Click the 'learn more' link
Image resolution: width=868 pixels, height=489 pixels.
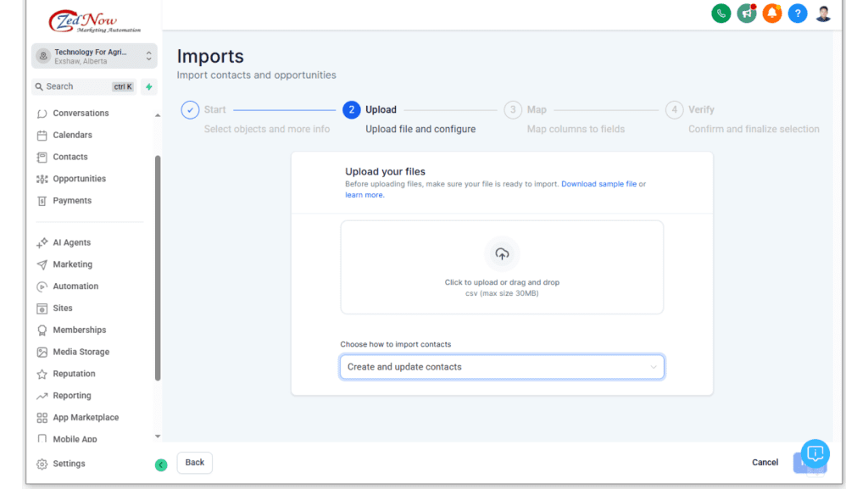(x=364, y=195)
